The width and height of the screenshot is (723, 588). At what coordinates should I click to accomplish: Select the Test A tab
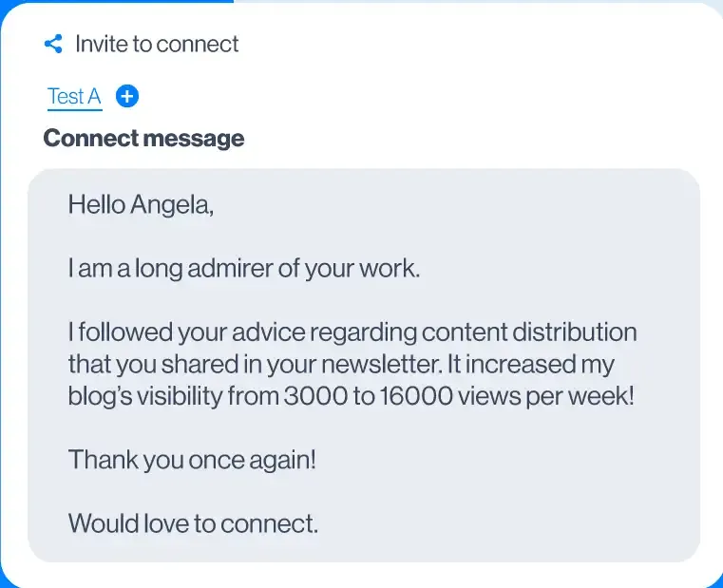[74, 97]
